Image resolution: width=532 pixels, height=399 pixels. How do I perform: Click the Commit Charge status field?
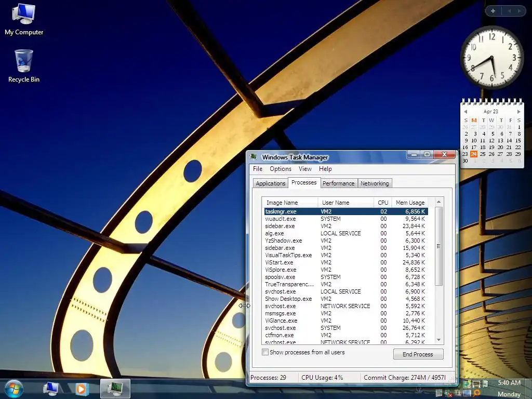coord(405,378)
